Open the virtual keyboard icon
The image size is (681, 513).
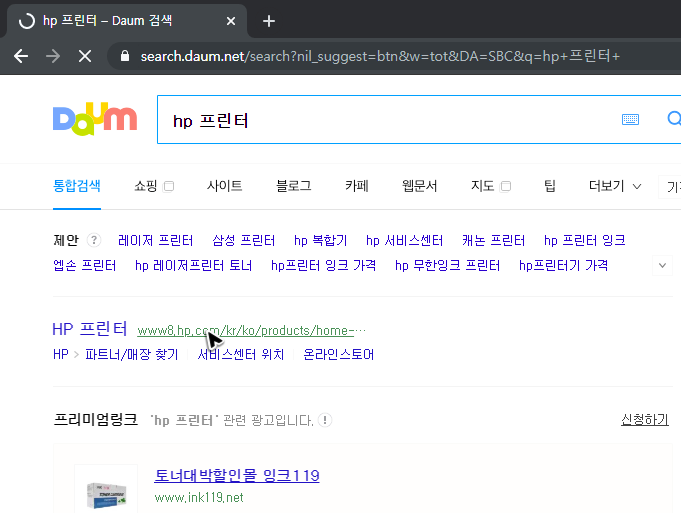[630, 119]
